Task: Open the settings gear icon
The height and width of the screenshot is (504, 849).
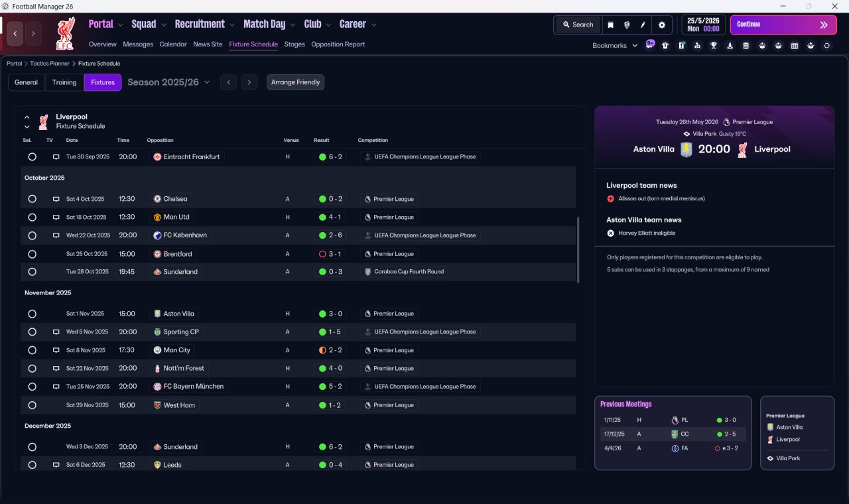Action: [661, 25]
